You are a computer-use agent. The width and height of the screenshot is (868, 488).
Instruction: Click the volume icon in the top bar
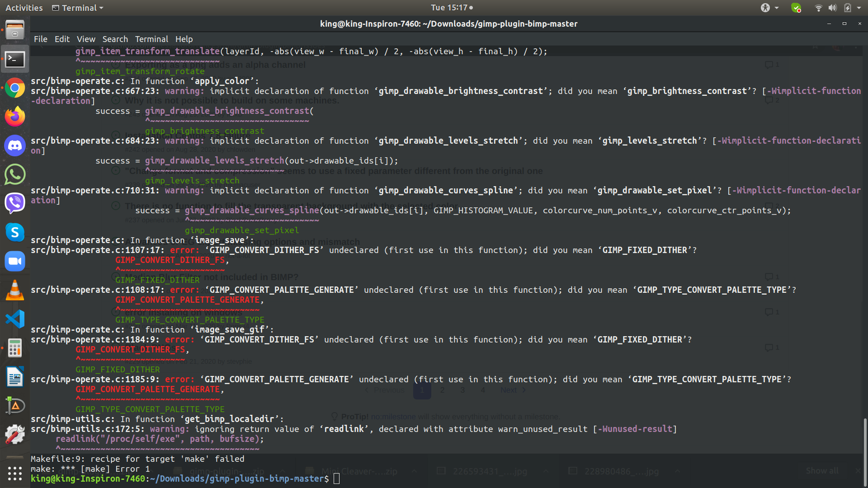(832, 8)
